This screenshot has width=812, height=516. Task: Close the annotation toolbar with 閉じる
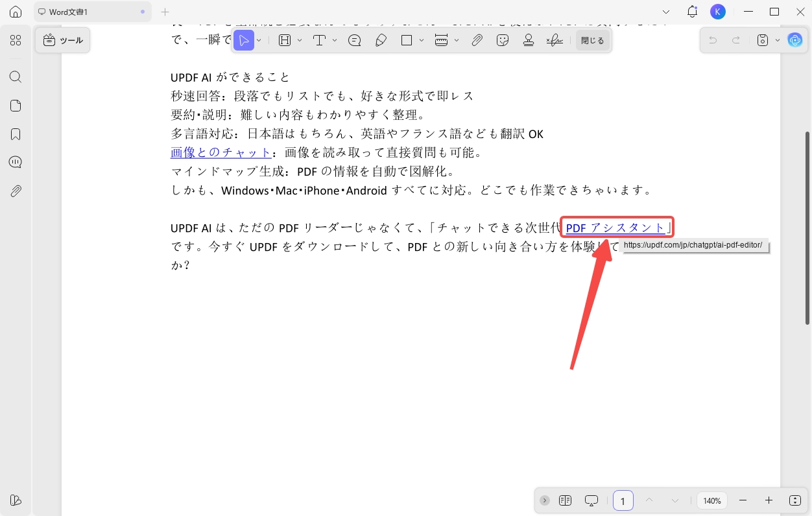coord(592,40)
